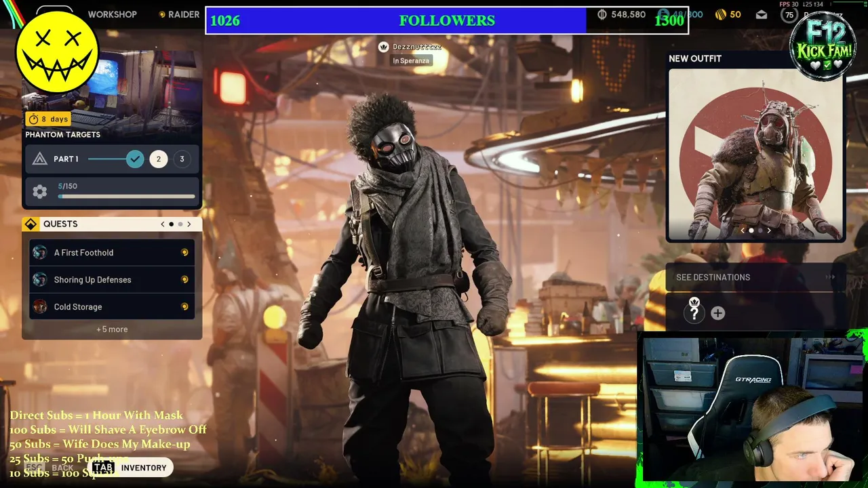This screenshot has height=488, width=868.
Task: Select Phantom Targets step 3
Action: pyautogui.click(x=182, y=159)
